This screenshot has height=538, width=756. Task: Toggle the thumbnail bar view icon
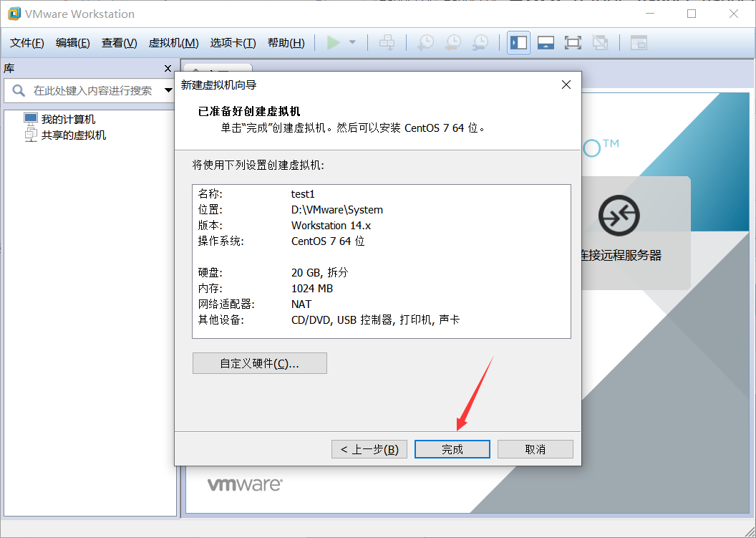point(546,42)
